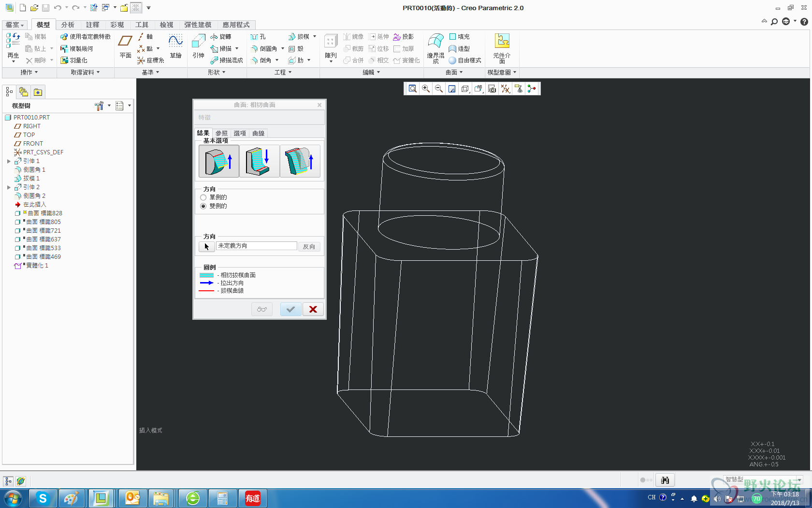Click the Zoom Out icon
The width and height of the screenshot is (812, 508).
(x=439, y=89)
